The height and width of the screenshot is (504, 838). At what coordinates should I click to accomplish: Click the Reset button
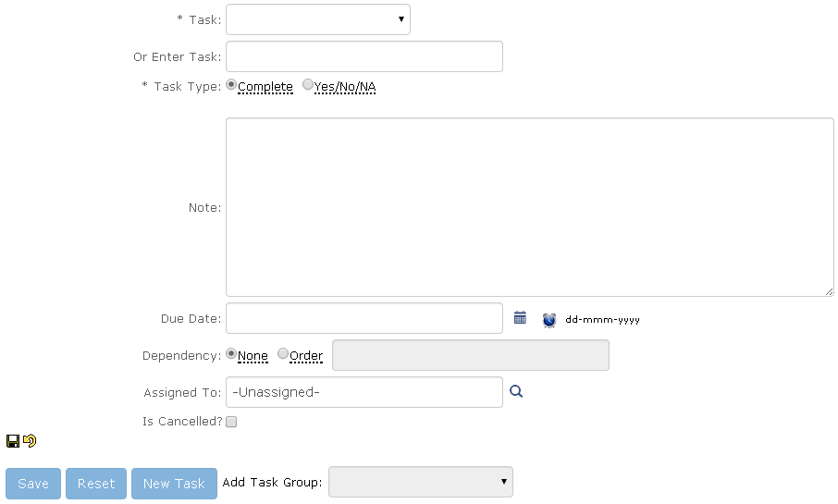pos(96,484)
